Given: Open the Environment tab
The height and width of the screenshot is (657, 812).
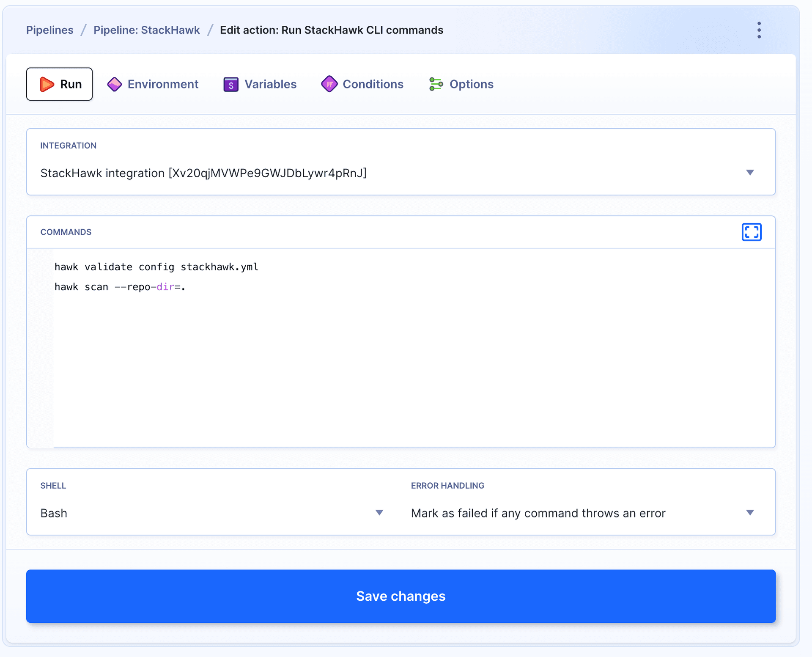Looking at the screenshot, I should tap(153, 84).
